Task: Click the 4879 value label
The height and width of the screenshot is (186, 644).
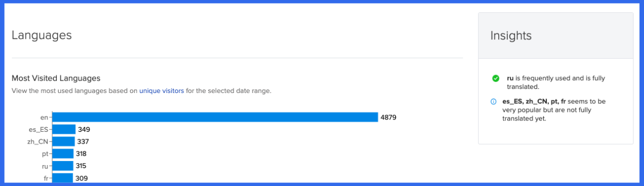Action: pos(388,118)
